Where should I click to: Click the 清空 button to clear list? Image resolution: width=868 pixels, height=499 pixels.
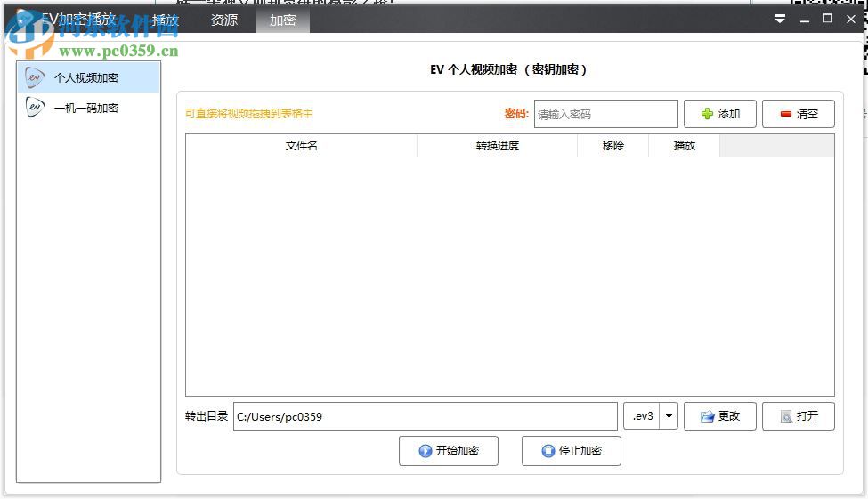point(799,114)
